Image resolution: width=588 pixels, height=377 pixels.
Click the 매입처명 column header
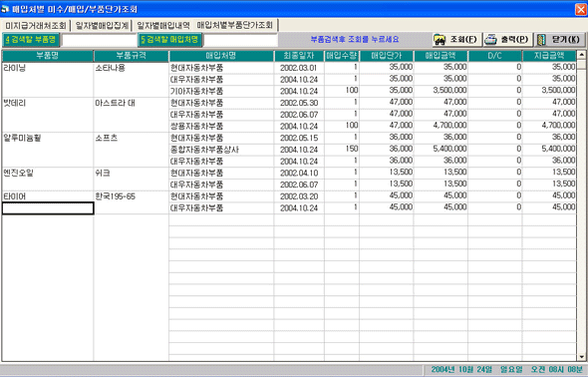click(x=221, y=56)
